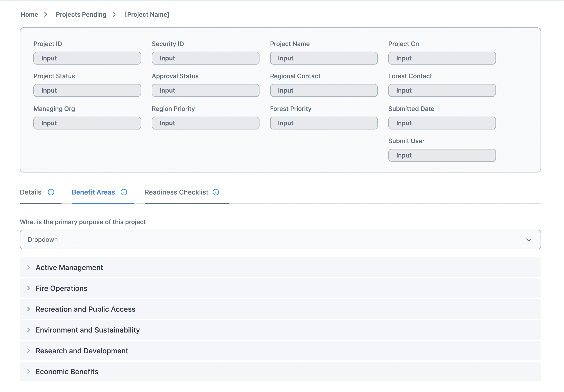
Task: Open the primary purpose dropdown
Action: coord(280,239)
